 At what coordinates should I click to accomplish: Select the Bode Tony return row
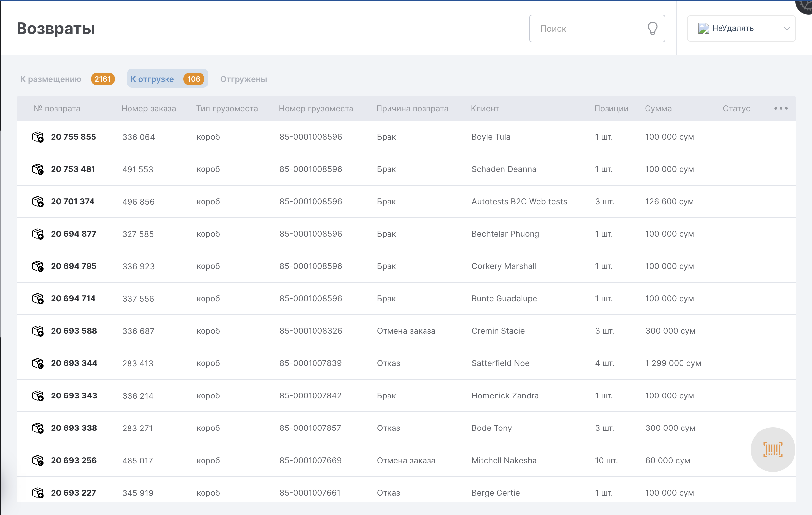(x=491, y=428)
